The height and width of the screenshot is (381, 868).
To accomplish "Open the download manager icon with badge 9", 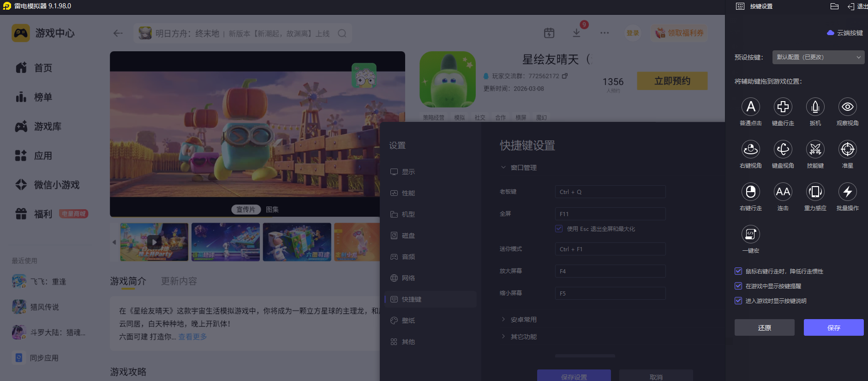I will click(576, 33).
